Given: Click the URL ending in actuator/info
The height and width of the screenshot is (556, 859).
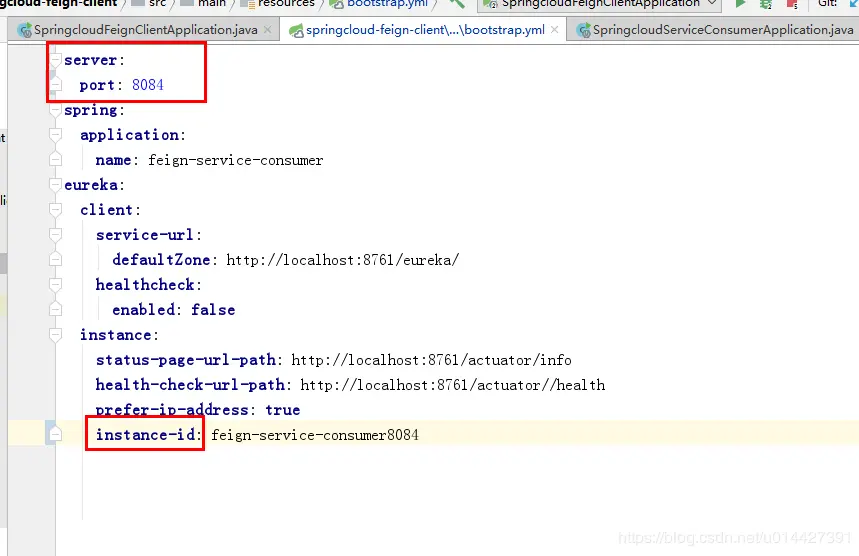Looking at the screenshot, I should tap(432, 360).
